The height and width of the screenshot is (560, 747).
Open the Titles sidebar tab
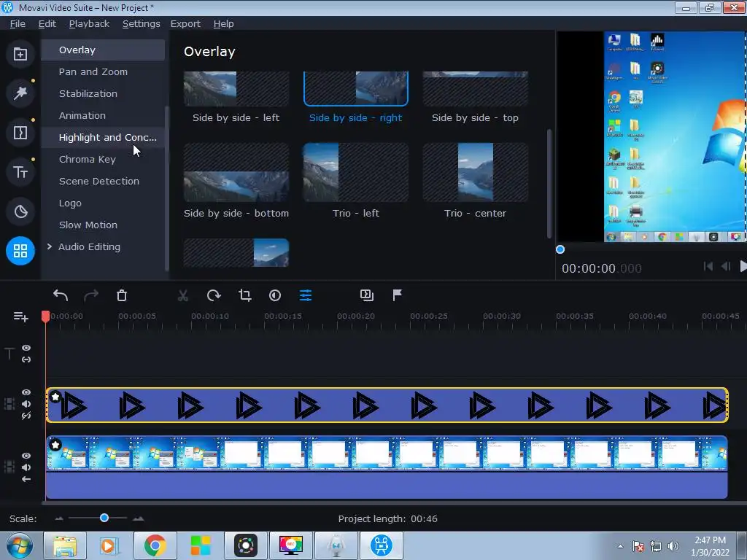click(20, 172)
